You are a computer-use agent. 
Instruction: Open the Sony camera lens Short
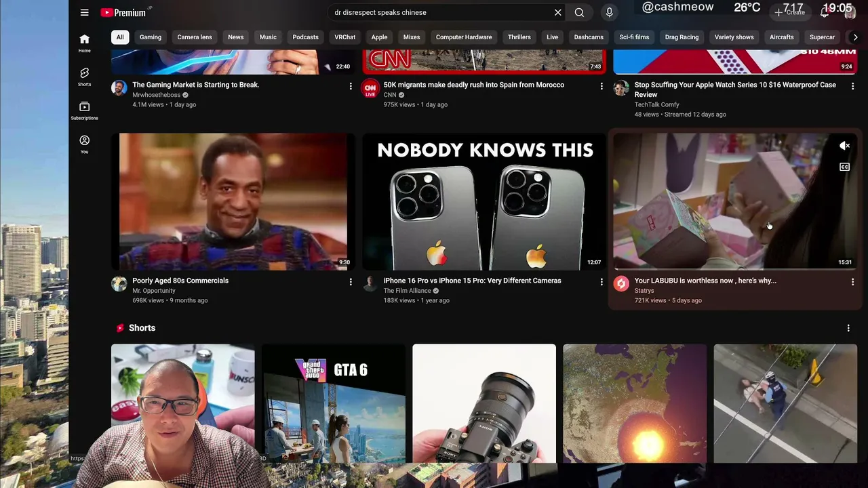point(484,403)
